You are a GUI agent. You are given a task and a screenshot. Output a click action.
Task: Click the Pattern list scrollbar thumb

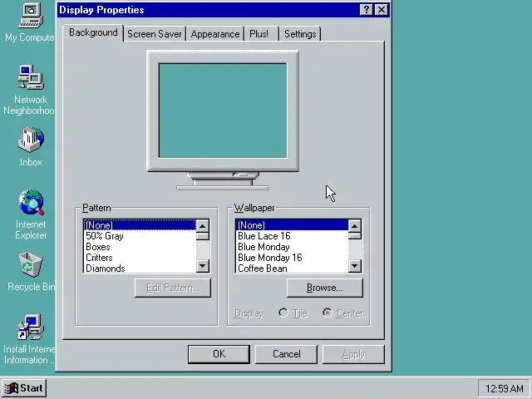pos(203,236)
